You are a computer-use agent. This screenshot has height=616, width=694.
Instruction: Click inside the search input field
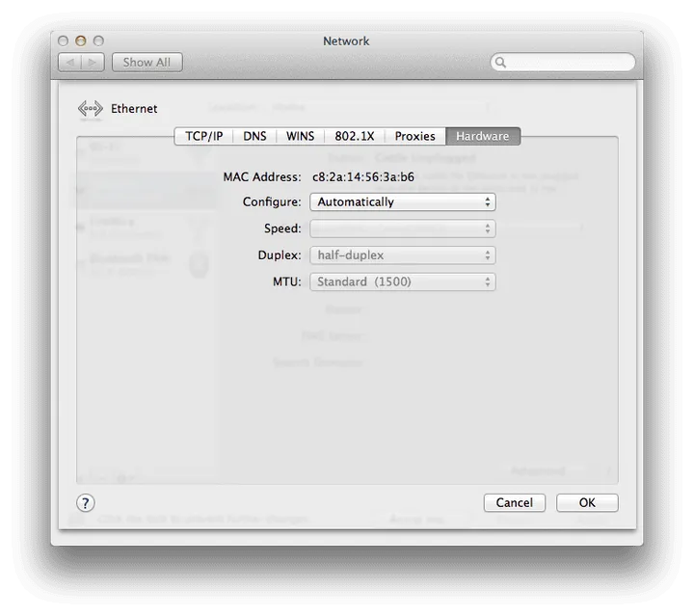569,63
